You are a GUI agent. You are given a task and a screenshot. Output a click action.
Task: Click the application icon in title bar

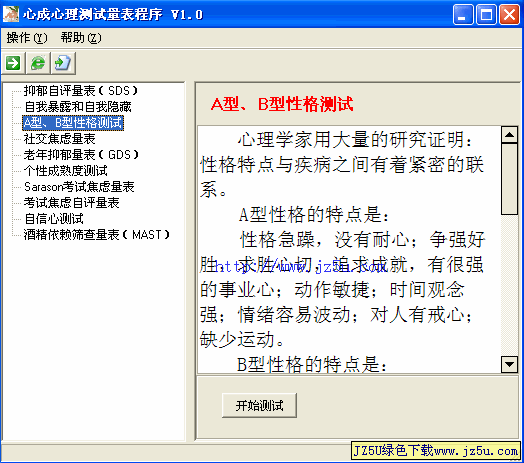pos(11,14)
